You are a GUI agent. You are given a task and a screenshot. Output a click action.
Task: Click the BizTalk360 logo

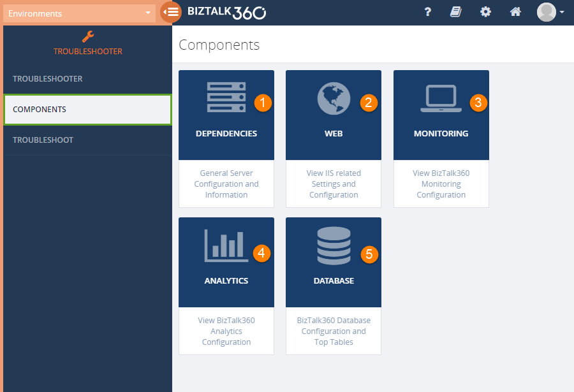[x=226, y=13]
